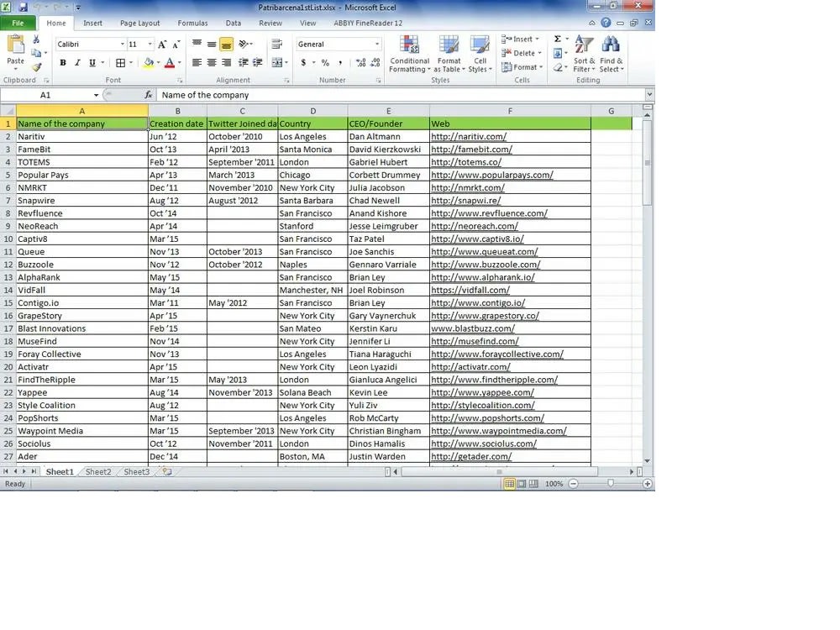Click the zoom out minus button

pyautogui.click(x=573, y=484)
